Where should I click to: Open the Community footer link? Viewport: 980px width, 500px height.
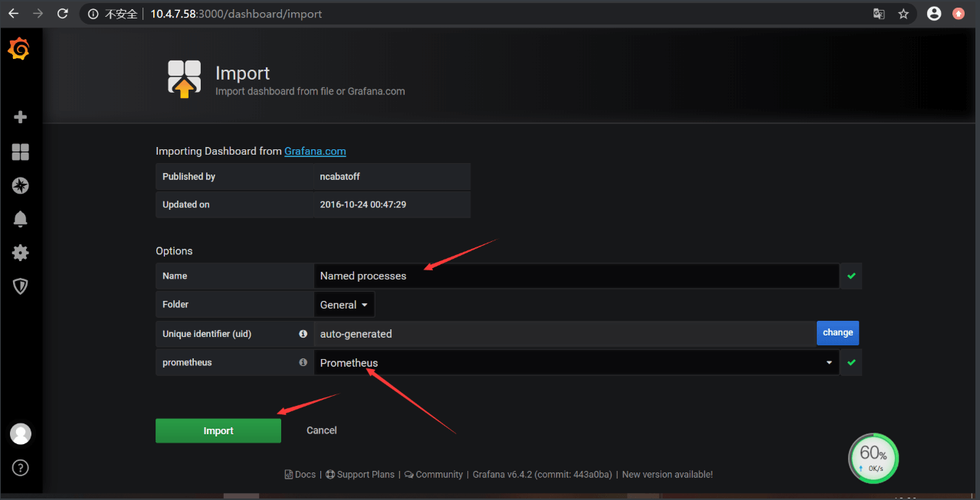pos(434,475)
